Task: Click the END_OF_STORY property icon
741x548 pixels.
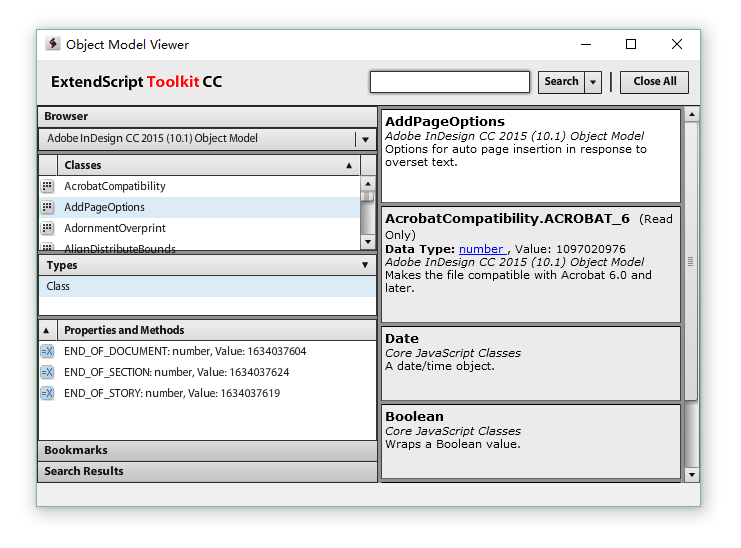Action: click(x=47, y=393)
